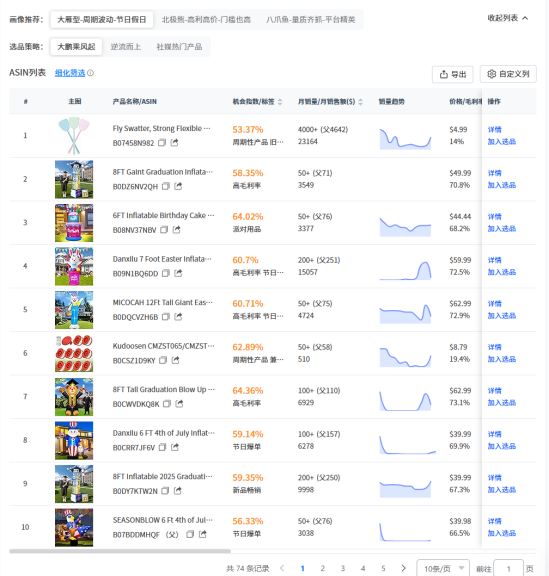Copy ASIN B0DQCVZH6B with copy icon
Screen dimensions: 549x576
[x=166, y=317]
